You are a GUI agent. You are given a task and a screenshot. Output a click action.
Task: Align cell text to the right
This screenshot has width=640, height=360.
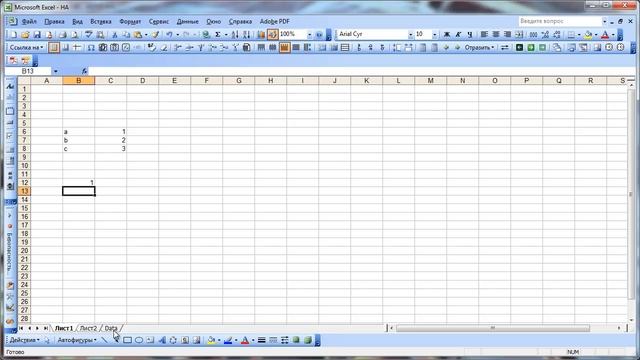tap(507, 35)
